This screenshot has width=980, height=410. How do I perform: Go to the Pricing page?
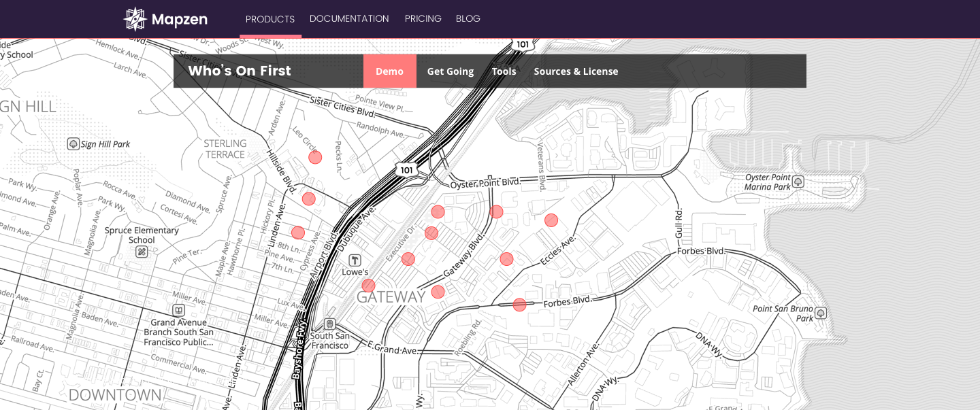(423, 18)
